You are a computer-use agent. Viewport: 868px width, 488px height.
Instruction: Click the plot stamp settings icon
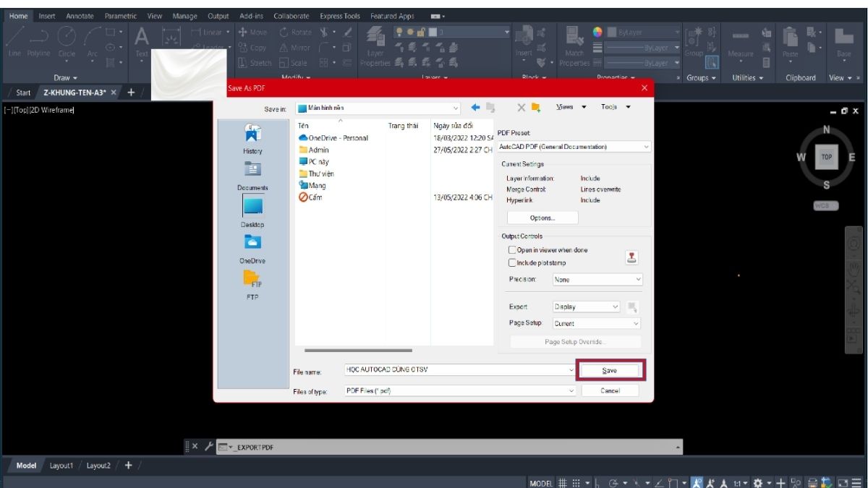(632, 257)
